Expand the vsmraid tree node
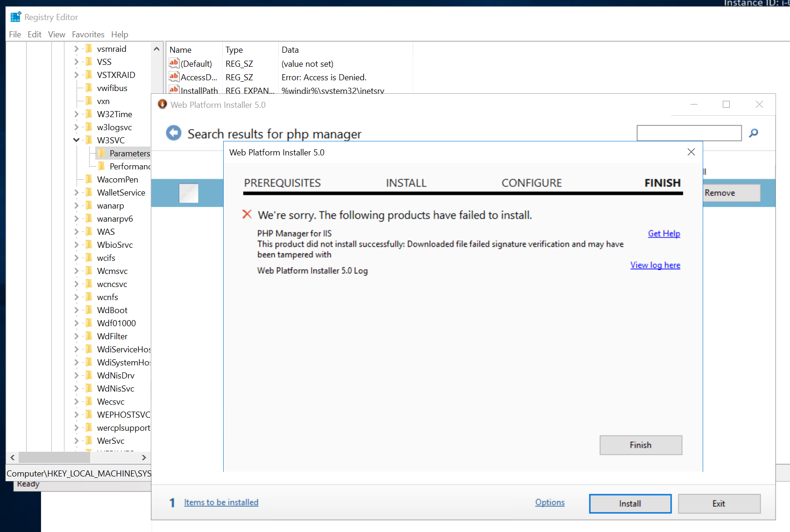Viewport: 790px width, 532px height. click(x=76, y=49)
